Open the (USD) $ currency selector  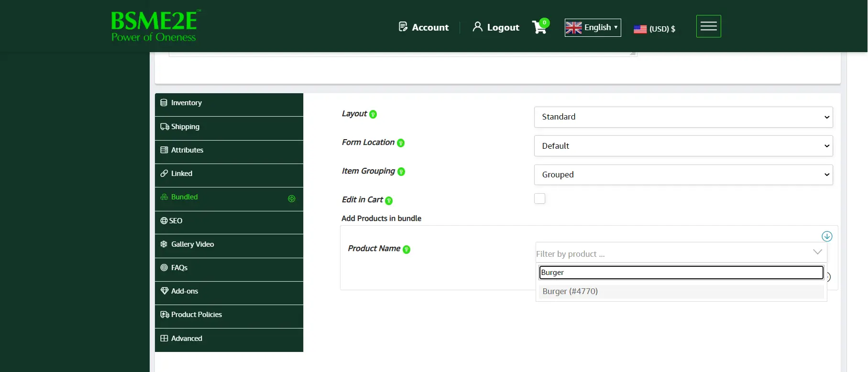[655, 29]
